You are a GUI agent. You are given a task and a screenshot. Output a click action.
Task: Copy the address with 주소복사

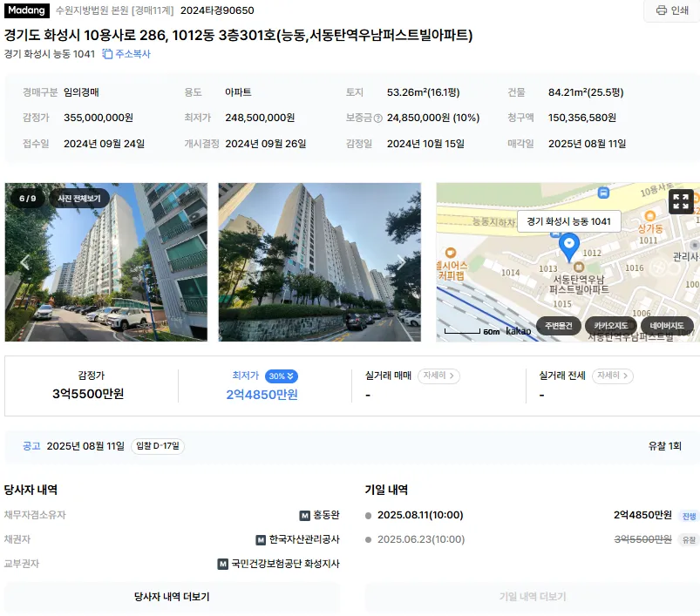[126, 54]
